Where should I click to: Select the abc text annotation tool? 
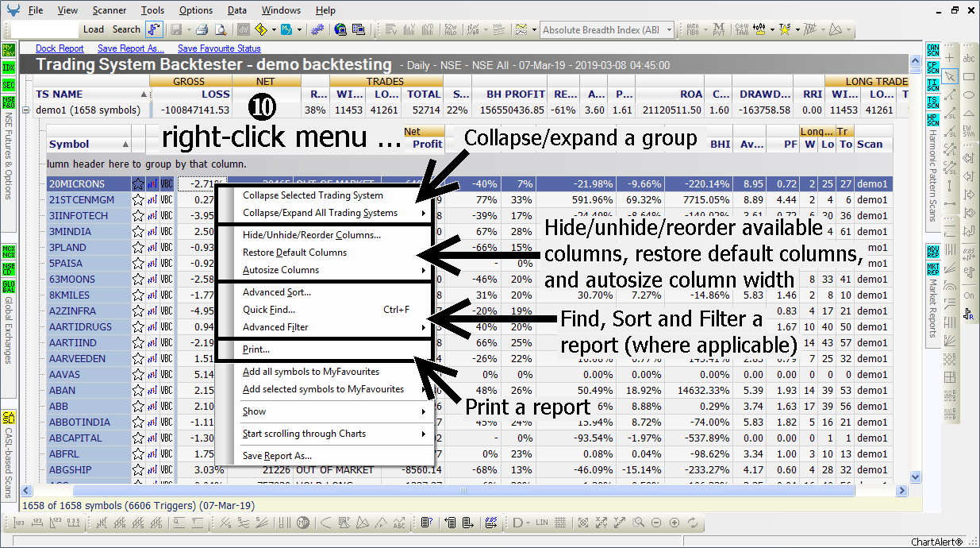coord(969,58)
